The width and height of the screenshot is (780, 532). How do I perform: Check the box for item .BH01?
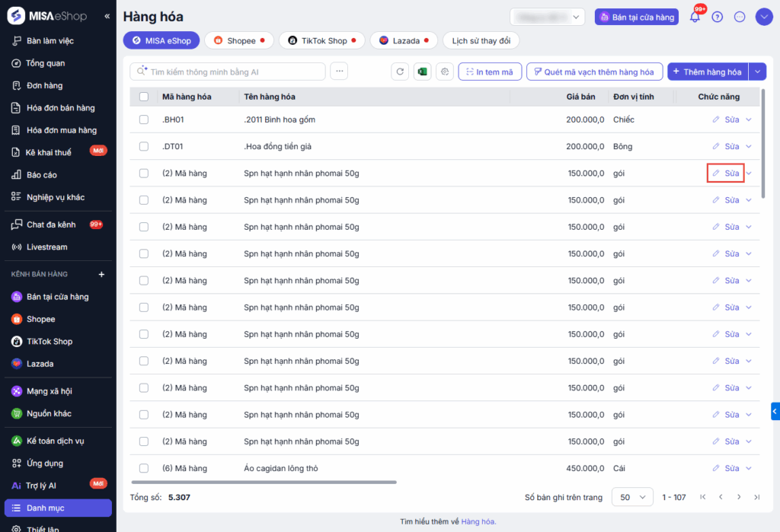pos(144,119)
